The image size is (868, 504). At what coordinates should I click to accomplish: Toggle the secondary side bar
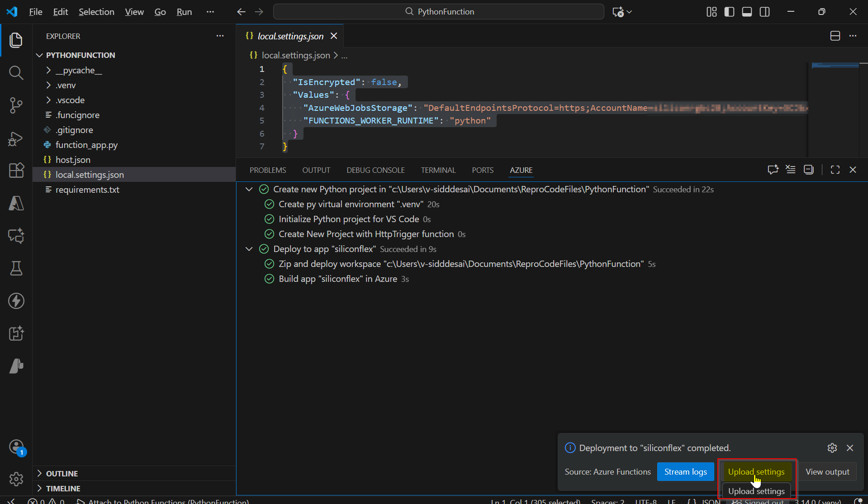764,12
